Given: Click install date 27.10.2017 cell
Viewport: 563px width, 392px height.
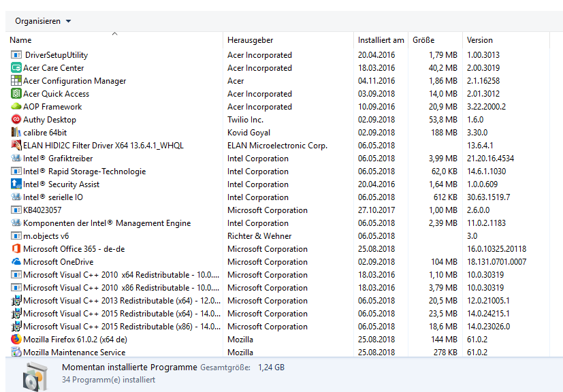Looking at the screenshot, I should coord(376,210).
